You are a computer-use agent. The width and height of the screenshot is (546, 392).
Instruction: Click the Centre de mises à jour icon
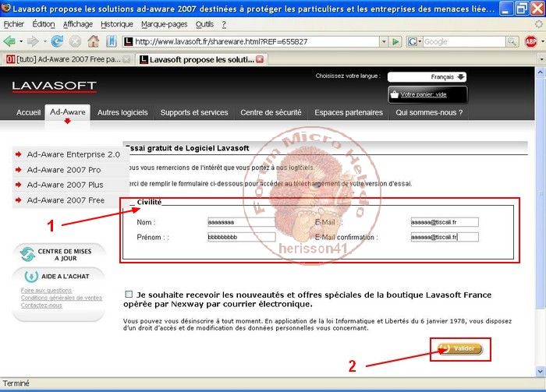coord(27,254)
